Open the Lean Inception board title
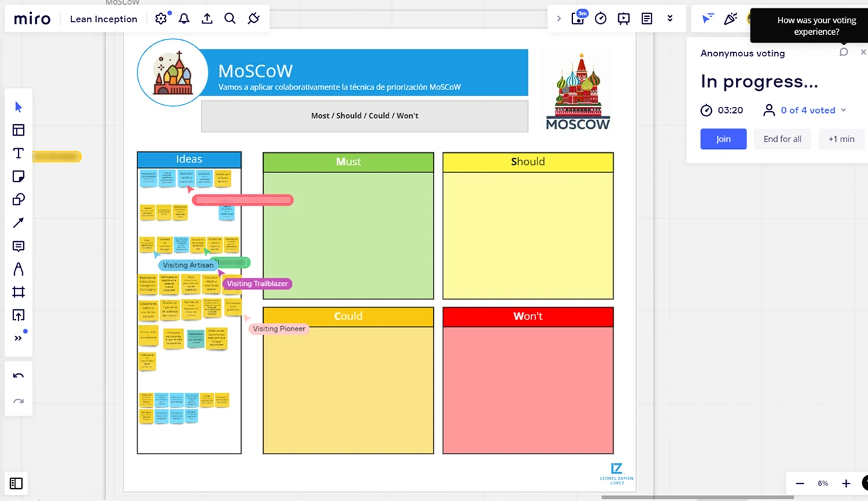 [x=103, y=19]
